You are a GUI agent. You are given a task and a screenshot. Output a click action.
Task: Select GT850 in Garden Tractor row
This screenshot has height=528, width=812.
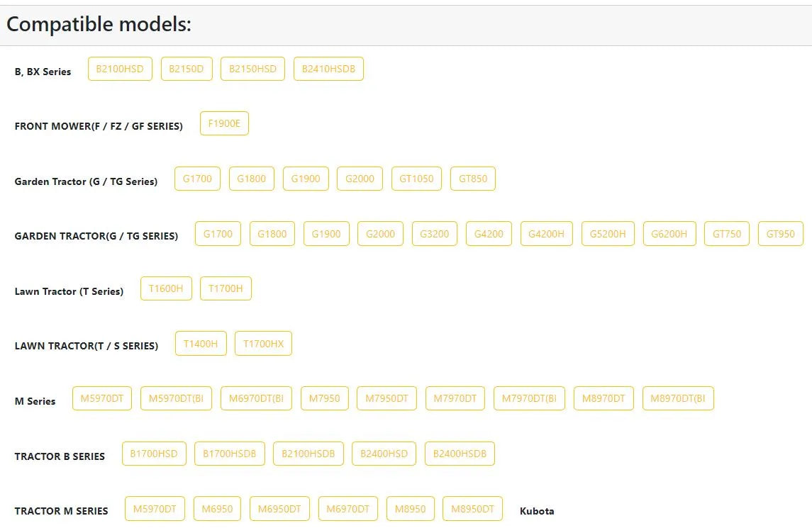(473, 179)
